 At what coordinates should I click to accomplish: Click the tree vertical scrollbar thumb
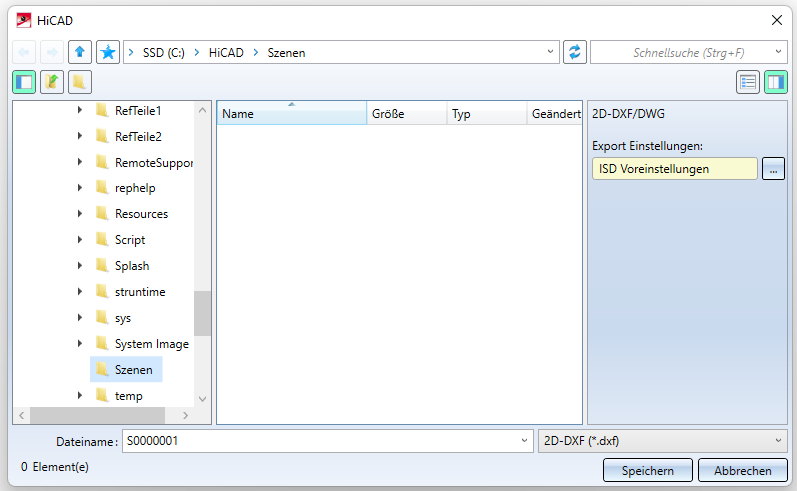[202, 313]
